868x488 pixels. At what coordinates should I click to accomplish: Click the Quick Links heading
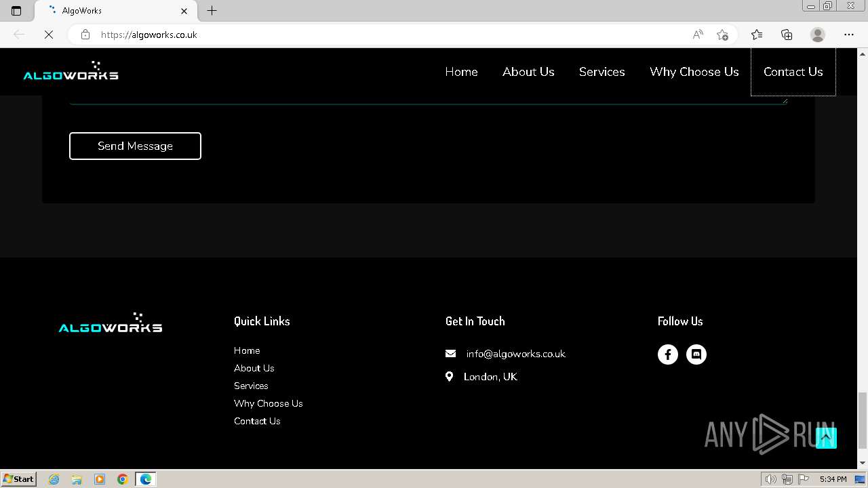(262, 321)
